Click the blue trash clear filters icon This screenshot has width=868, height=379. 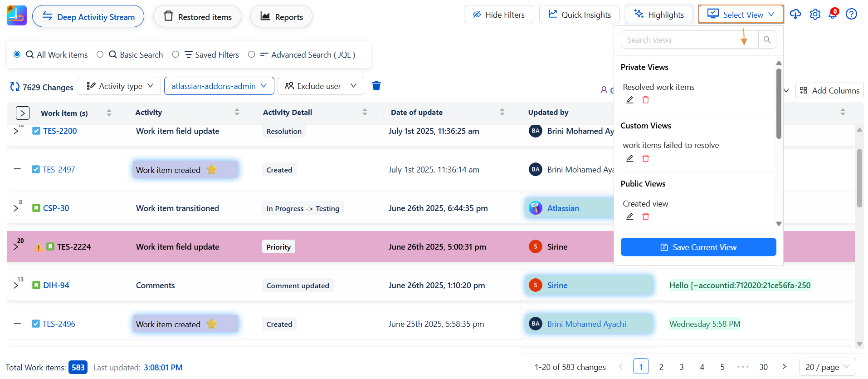[x=376, y=86]
